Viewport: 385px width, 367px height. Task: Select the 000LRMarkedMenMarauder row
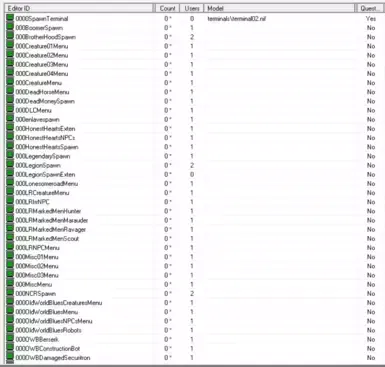52,220
